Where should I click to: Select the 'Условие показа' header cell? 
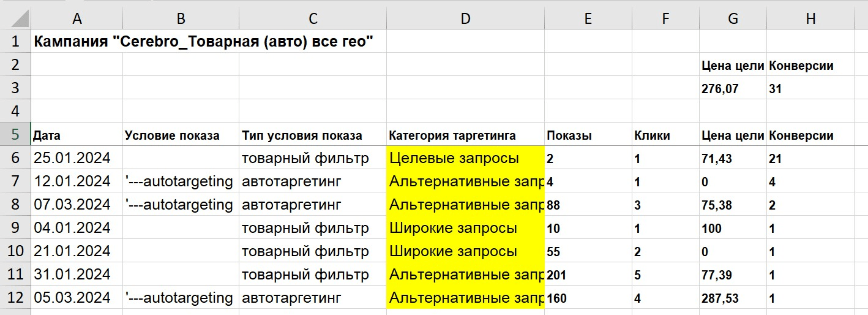point(171,136)
